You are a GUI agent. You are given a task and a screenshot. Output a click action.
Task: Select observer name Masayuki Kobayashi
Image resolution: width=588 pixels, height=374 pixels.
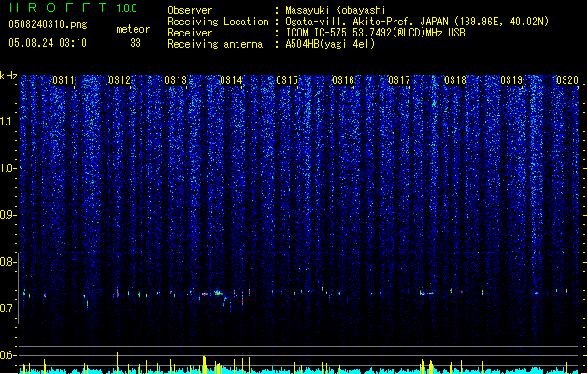point(336,10)
